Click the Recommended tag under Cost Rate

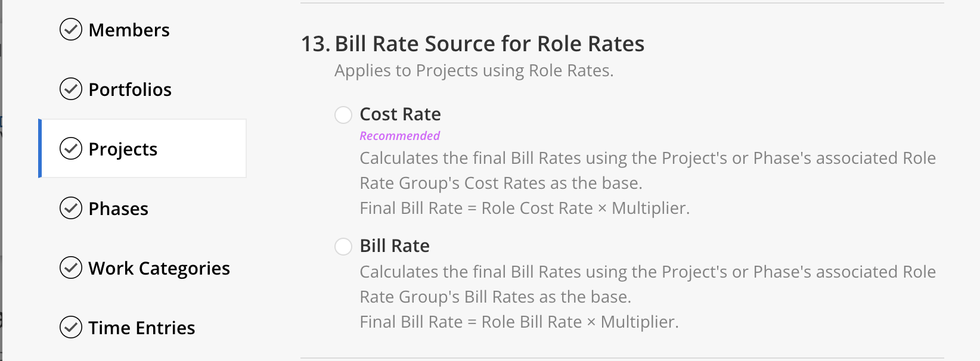click(x=399, y=136)
